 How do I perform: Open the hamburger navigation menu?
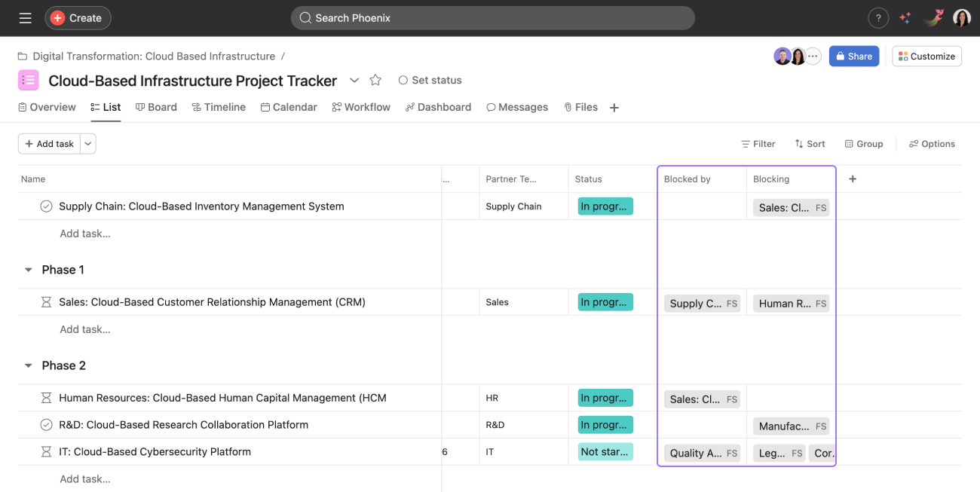[x=25, y=18]
